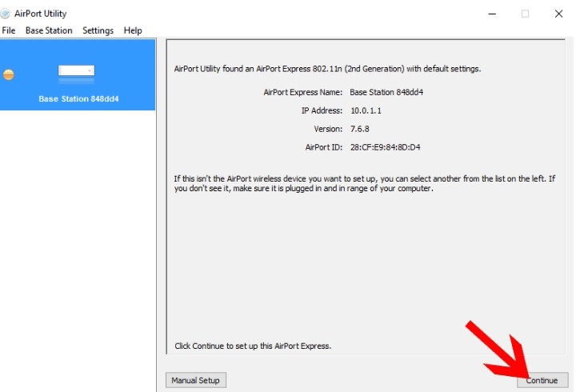
Task: Open the Help menu
Action: click(x=133, y=30)
